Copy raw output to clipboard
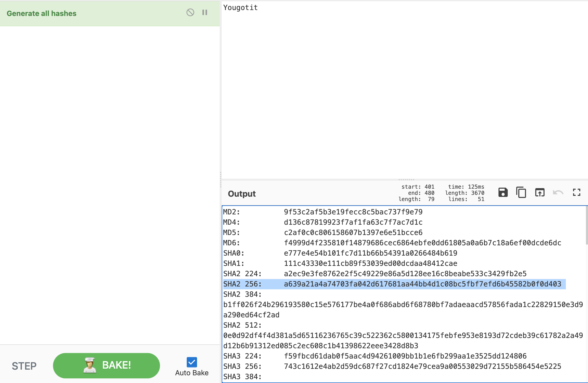This screenshot has width=588, height=383. pos(521,193)
